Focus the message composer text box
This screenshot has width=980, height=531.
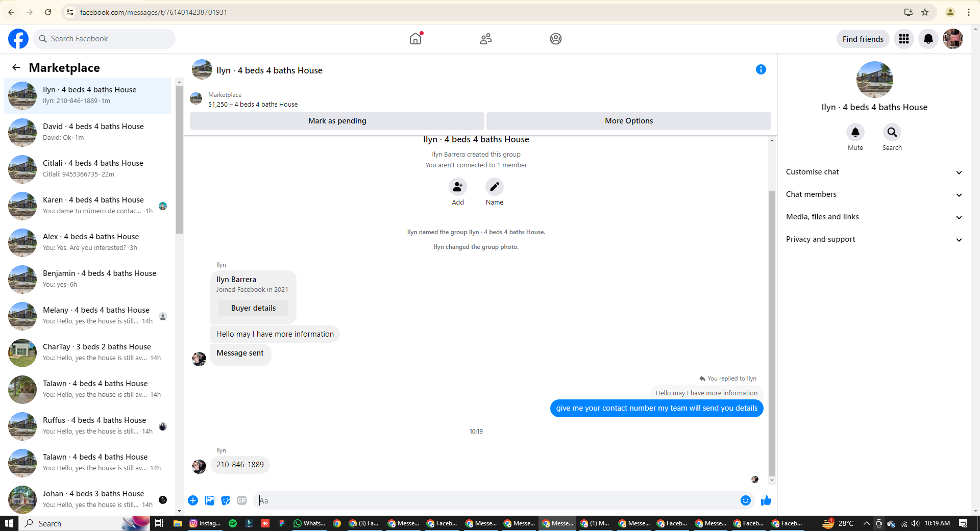[x=497, y=500]
